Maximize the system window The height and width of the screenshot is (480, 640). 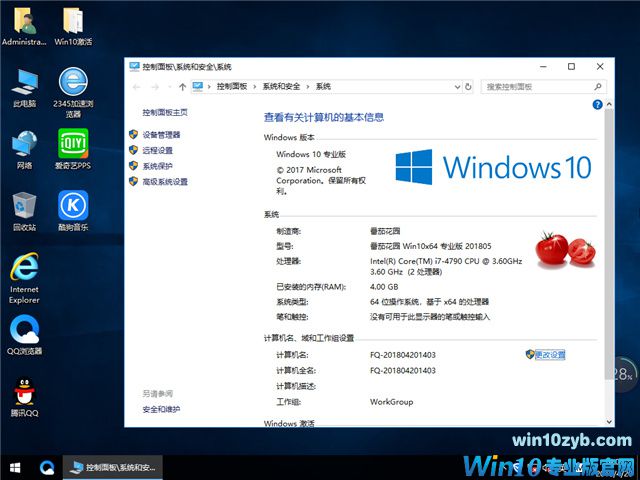click(x=571, y=67)
